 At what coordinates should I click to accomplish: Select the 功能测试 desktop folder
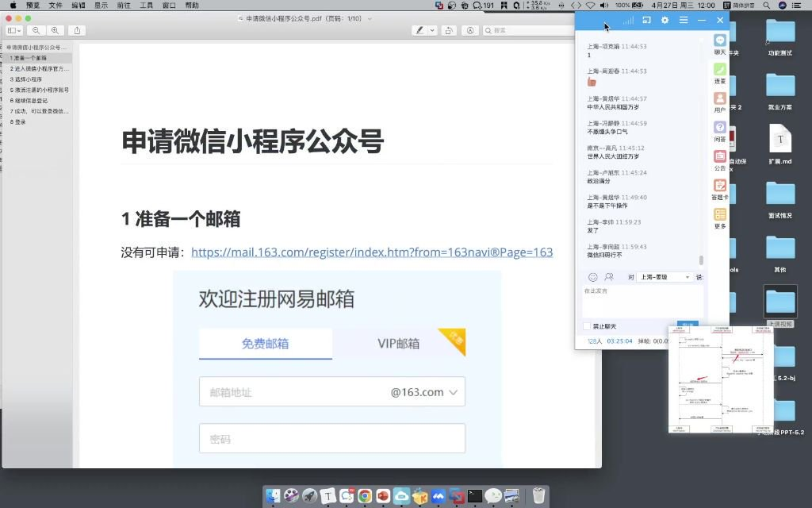click(x=780, y=37)
